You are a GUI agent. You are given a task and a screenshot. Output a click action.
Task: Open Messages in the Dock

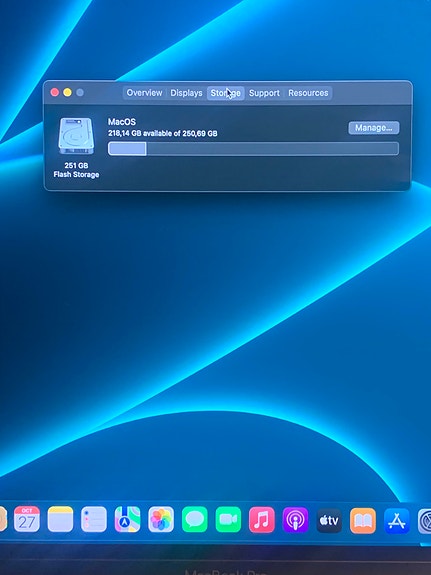pos(194,519)
